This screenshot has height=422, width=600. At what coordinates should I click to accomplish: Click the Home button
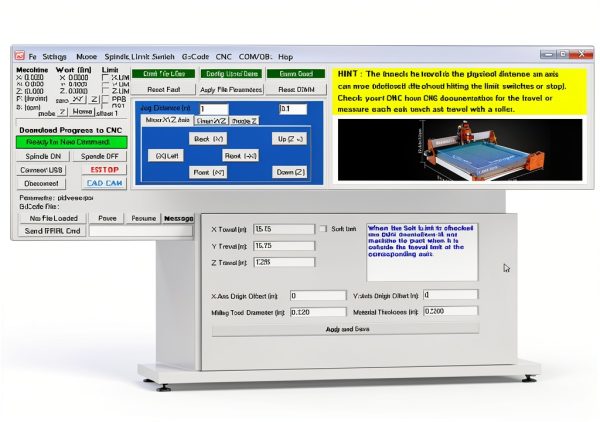coord(82,112)
